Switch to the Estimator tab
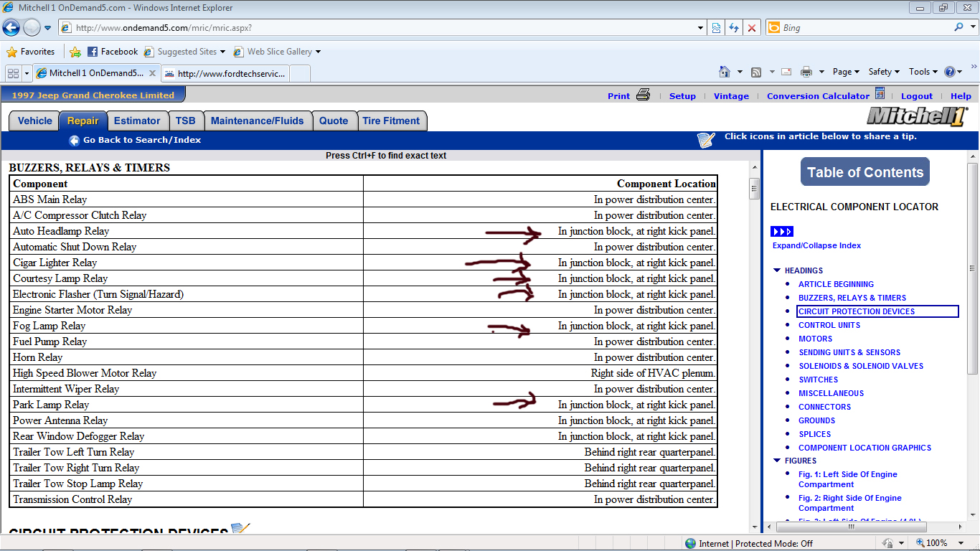 pyautogui.click(x=137, y=121)
